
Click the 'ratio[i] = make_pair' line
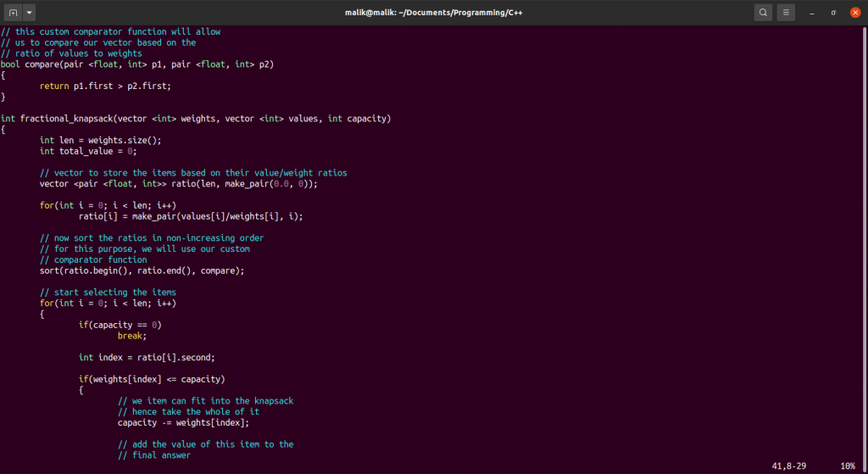pyautogui.click(x=191, y=216)
